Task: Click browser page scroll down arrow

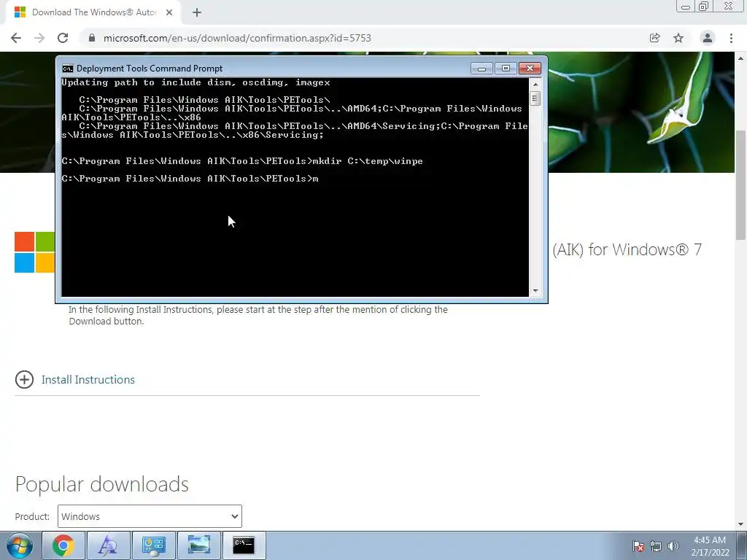Action: (x=741, y=524)
